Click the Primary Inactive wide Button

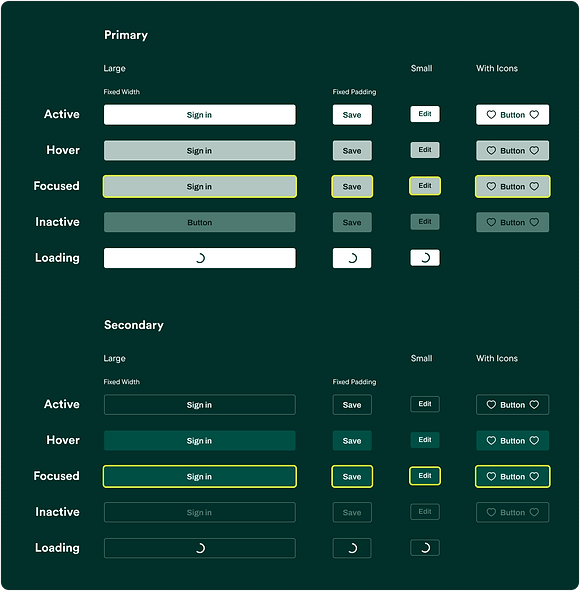[199, 222]
